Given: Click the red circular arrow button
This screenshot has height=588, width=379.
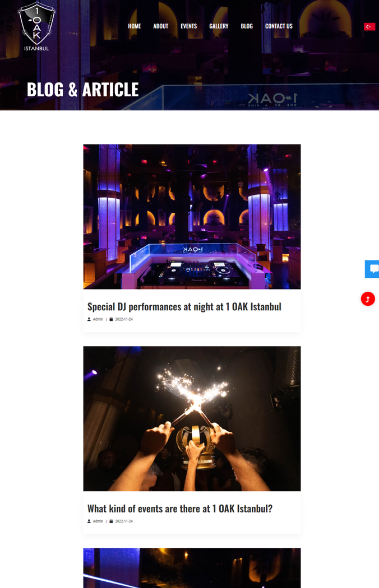Looking at the screenshot, I should tap(368, 299).
